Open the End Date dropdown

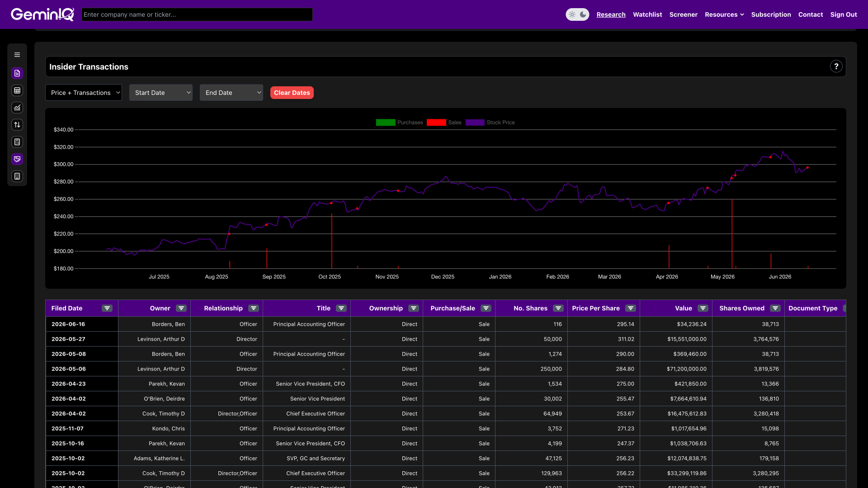(x=231, y=93)
